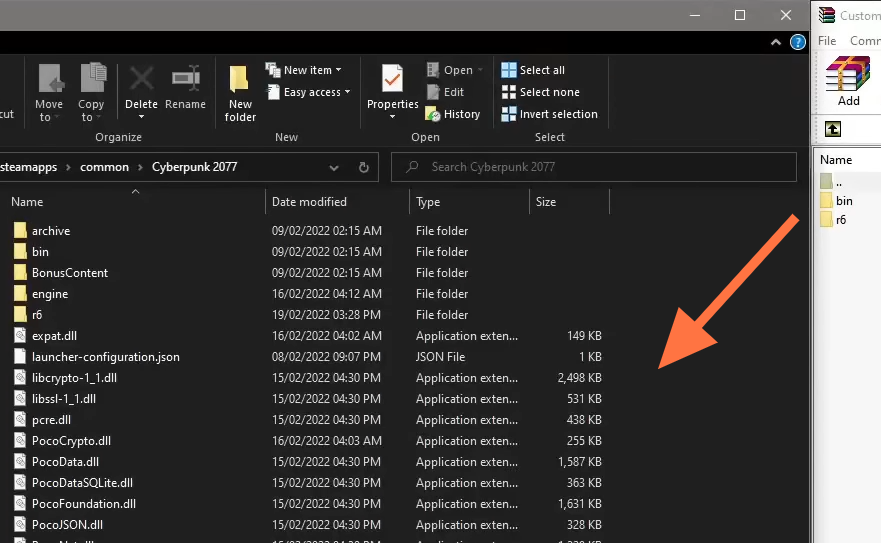
Task: Click the common breadcrumb
Action: (x=105, y=167)
